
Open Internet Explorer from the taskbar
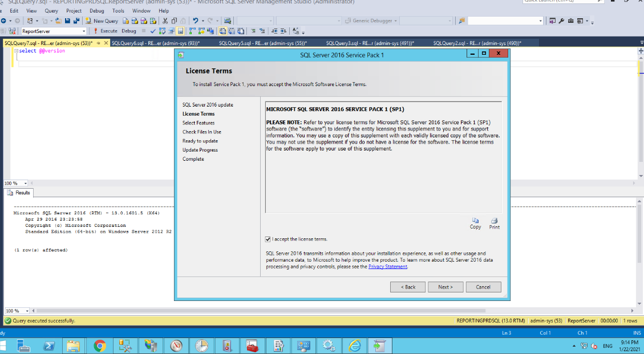(354, 346)
